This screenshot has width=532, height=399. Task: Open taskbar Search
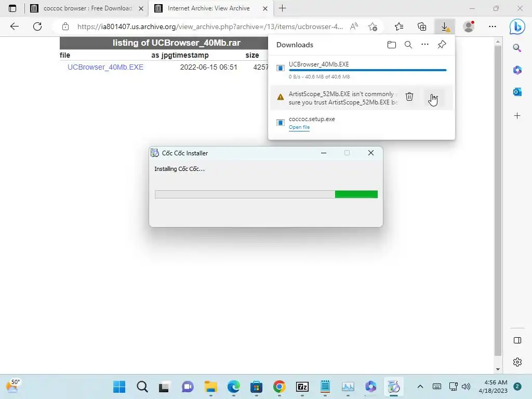click(142, 387)
